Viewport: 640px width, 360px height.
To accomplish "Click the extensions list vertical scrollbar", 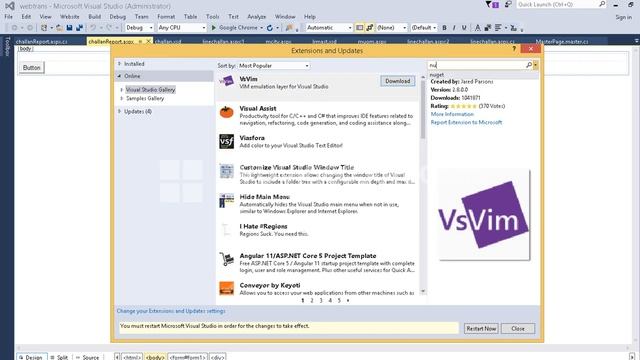I will click(423, 184).
